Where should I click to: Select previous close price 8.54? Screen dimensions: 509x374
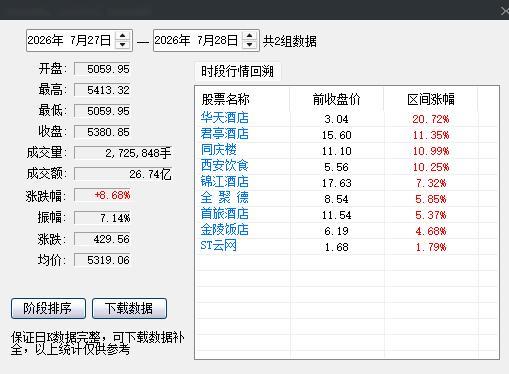[337, 199]
